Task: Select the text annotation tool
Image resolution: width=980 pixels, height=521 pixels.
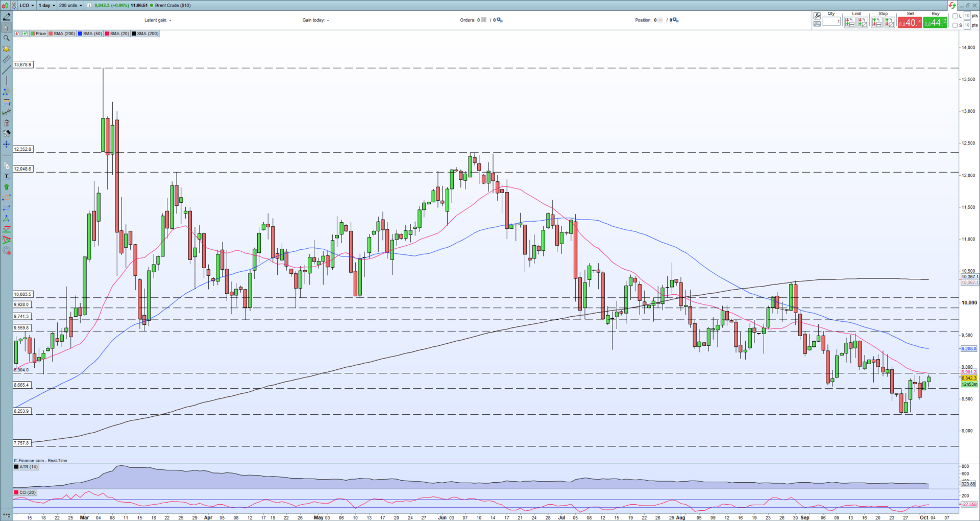Action: pyautogui.click(x=7, y=176)
